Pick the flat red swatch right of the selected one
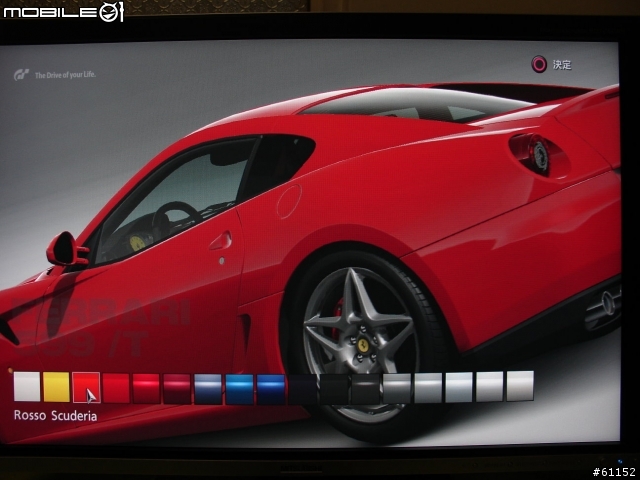Viewport: 640px width, 480px height. [116, 389]
